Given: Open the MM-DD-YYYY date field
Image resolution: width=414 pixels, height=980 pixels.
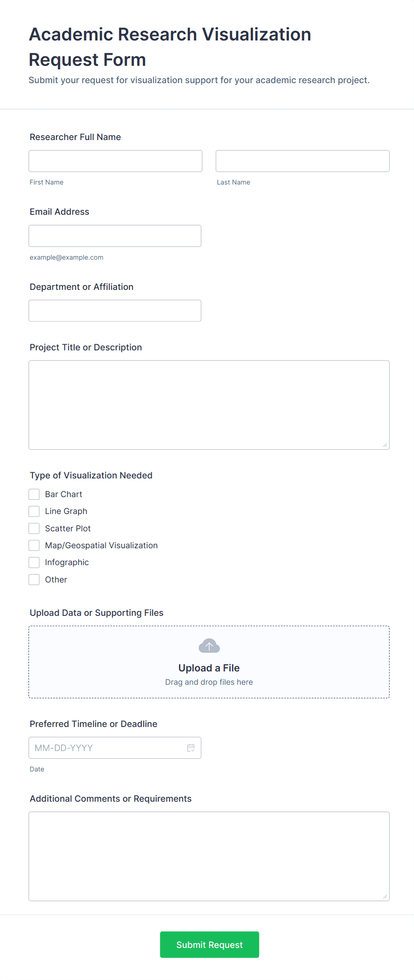Looking at the screenshot, I should (x=107, y=748).
